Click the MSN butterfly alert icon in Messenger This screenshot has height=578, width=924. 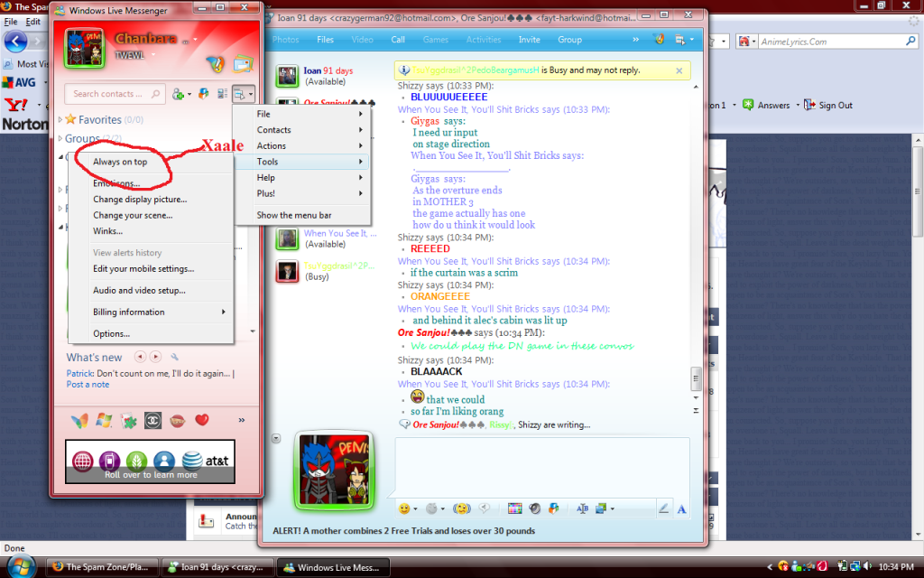[215, 64]
